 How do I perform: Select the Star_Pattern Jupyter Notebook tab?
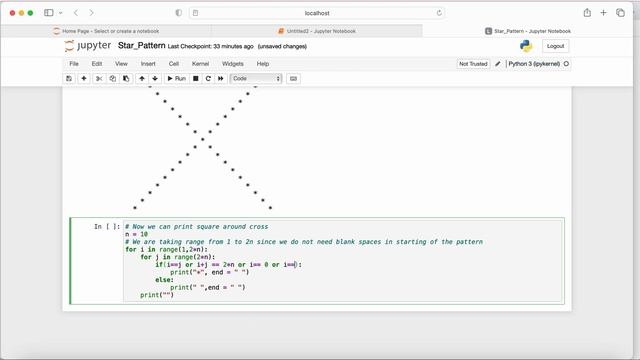[528, 31]
